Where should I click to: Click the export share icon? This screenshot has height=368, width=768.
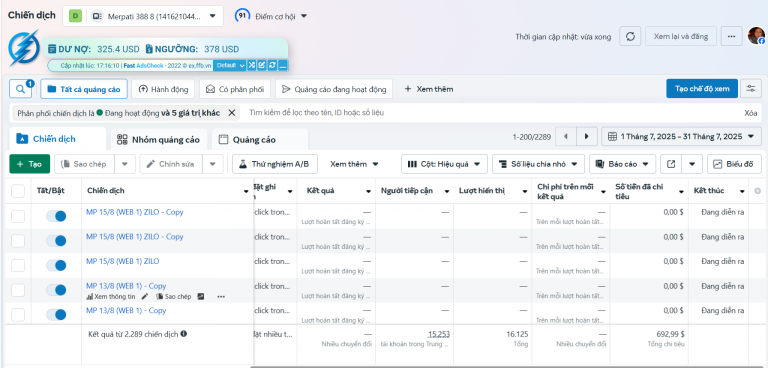click(671, 164)
